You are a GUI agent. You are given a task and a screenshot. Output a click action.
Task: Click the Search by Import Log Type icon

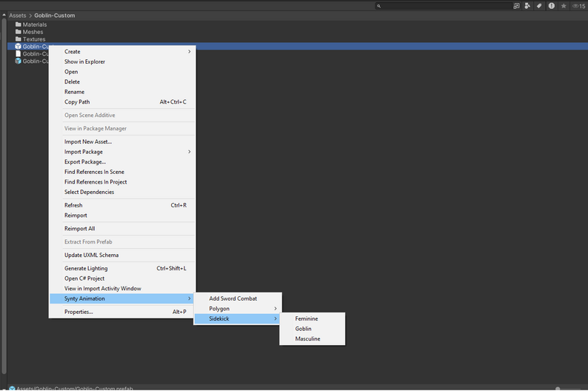point(551,6)
